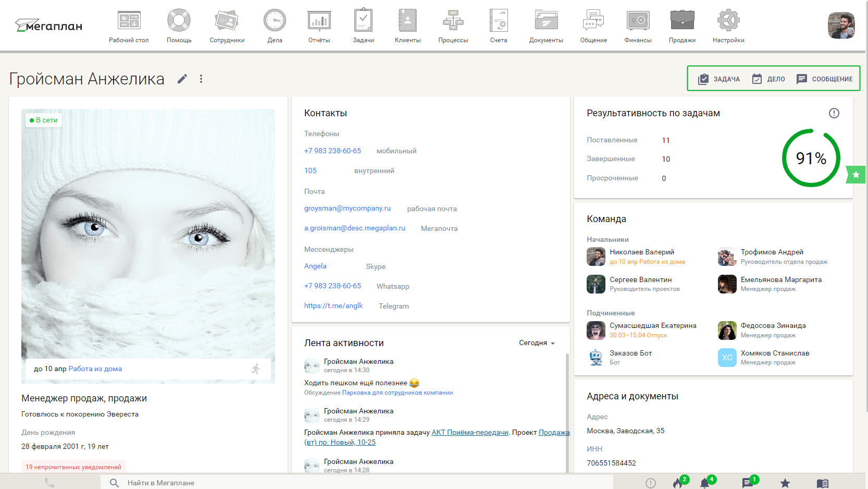Click the ИНН value 706551584452
This screenshot has width=868, height=489.
tap(611, 463)
